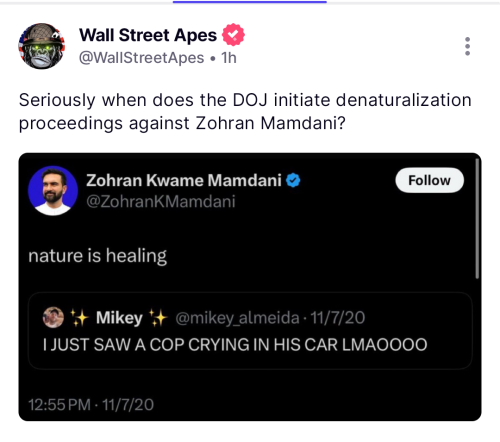The image size is (500, 442).
Task: Click the embedded image scrollbar
Action: [477, 218]
